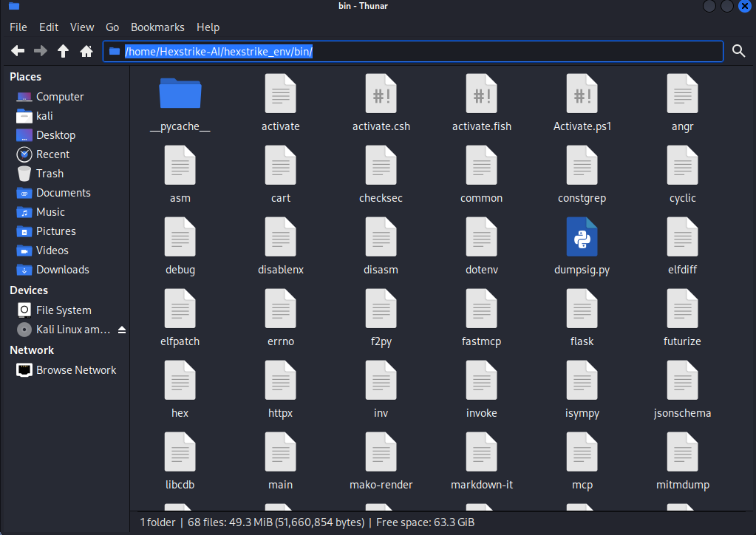Open Trash in the Places sidebar
The height and width of the screenshot is (535, 756).
pyautogui.click(x=50, y=174)
